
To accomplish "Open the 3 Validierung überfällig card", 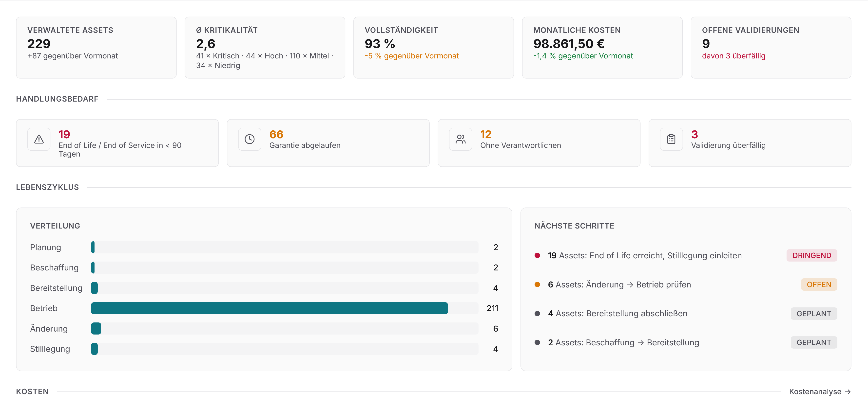I will pos(750,143).
